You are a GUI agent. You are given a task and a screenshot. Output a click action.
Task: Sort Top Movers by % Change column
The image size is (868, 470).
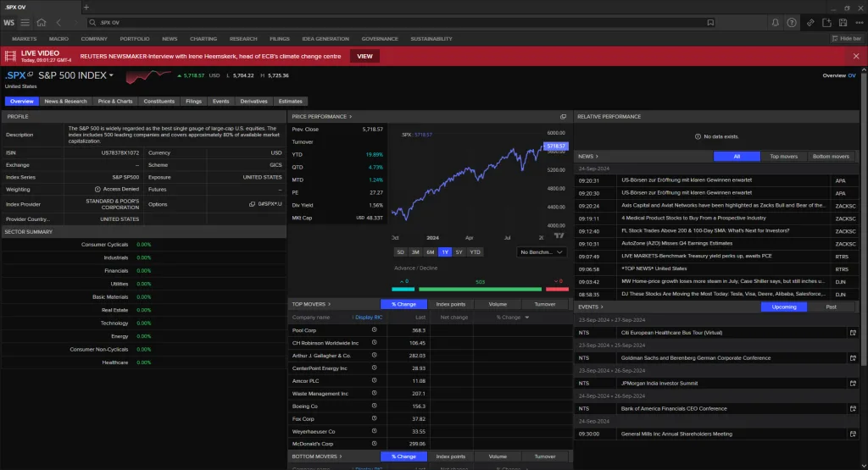(x=512, y=318)
